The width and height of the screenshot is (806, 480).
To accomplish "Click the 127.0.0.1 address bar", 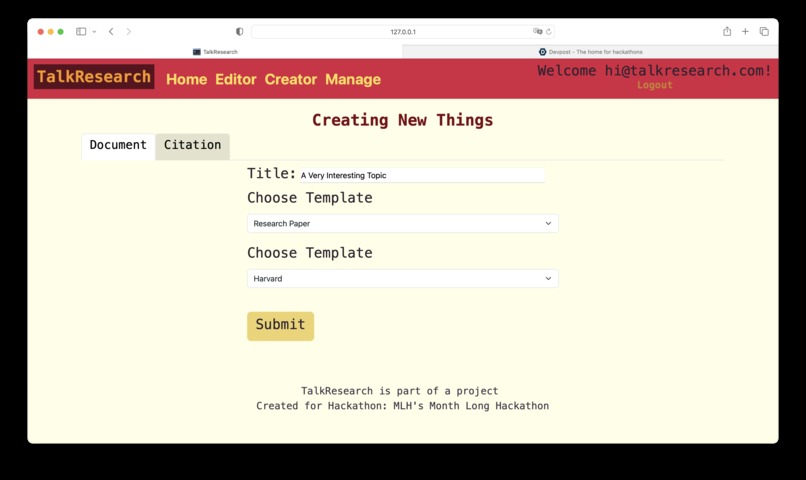I will tap(402, 31).
